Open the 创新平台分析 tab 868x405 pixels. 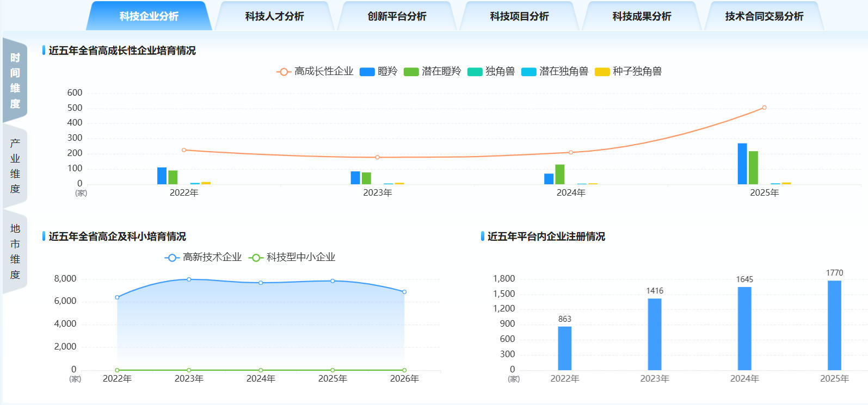pos(397,16)
